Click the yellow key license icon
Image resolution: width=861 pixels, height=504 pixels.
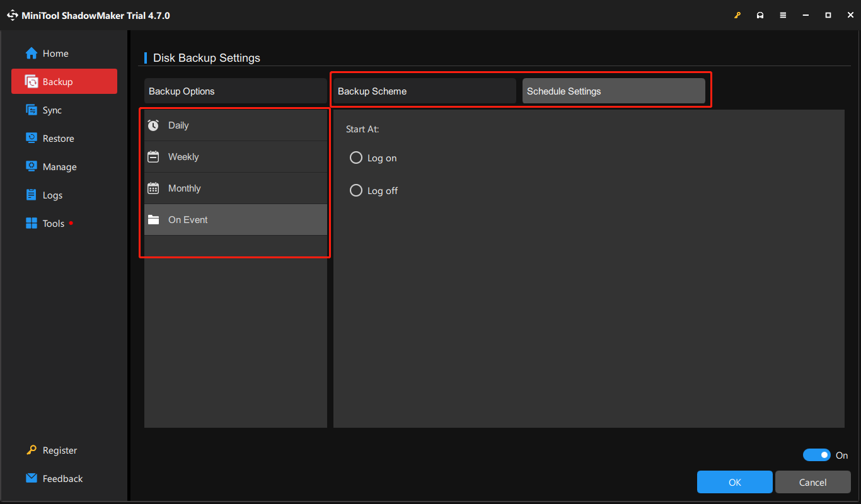tap(737, 14)
